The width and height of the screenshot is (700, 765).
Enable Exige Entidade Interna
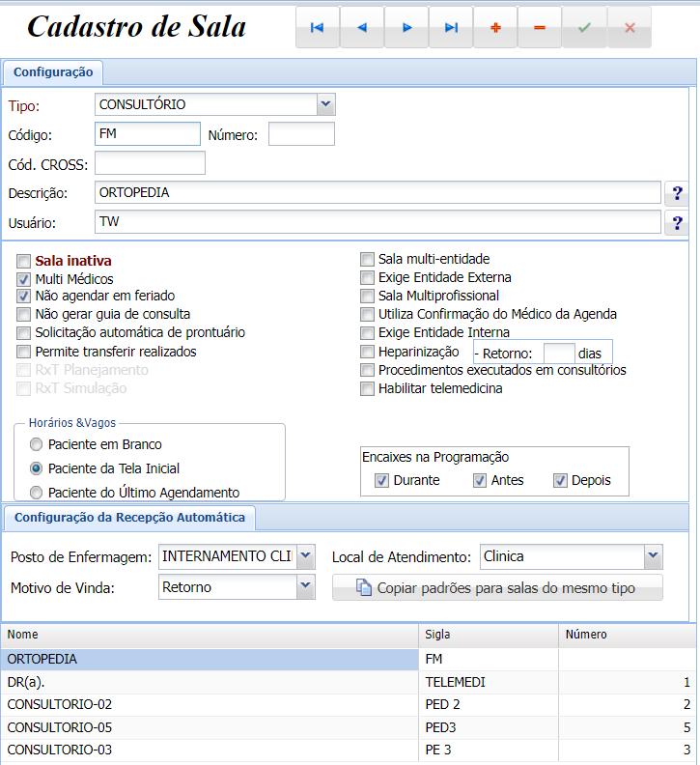[x=367, y=332]
